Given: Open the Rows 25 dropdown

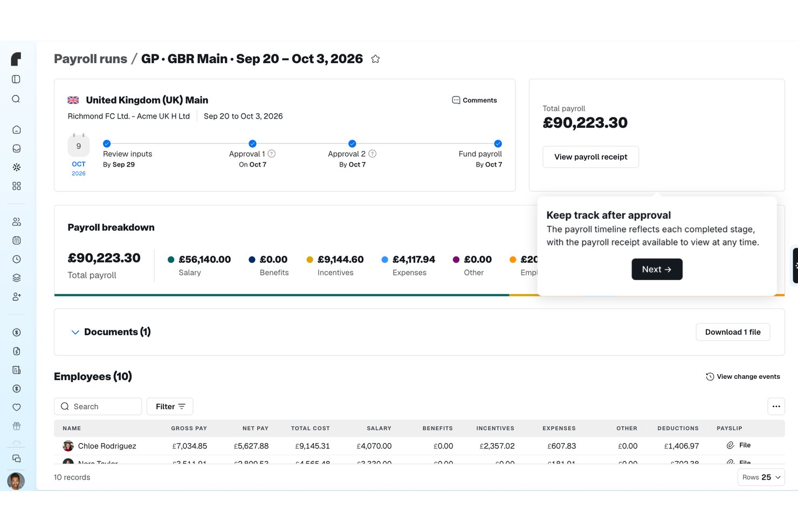Looking at the screenshot, I should (761, 478).
